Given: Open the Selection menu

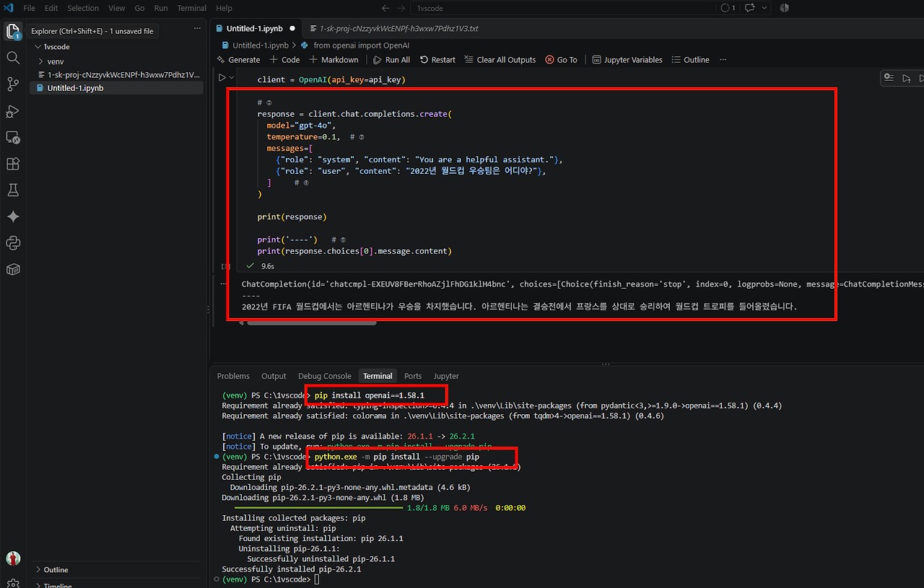Looking at the screenshot, I should click(x=83, y=8).
